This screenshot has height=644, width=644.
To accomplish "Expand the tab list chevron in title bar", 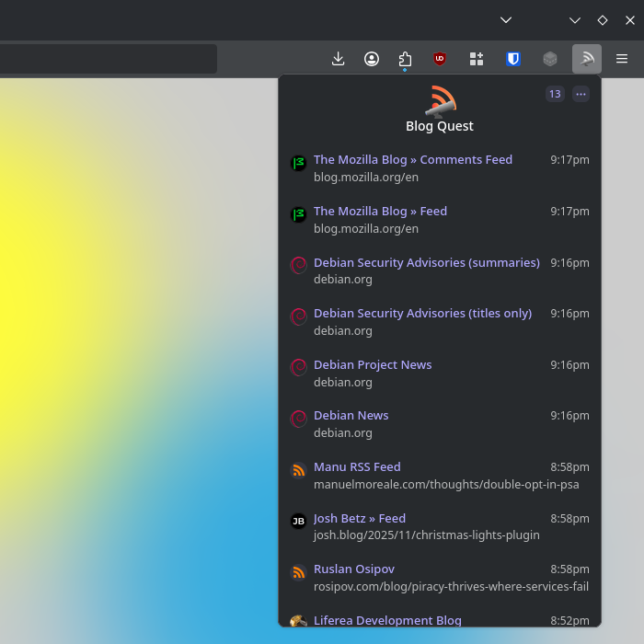I will [x=506, y=19].
